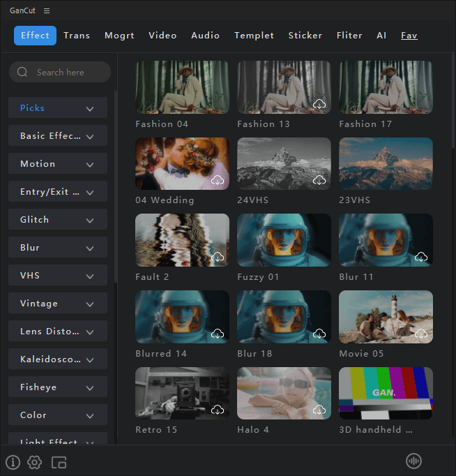Open the info icon at bottom left
Image resolution: width=456 pixels, height=476 pixels.
13,462
